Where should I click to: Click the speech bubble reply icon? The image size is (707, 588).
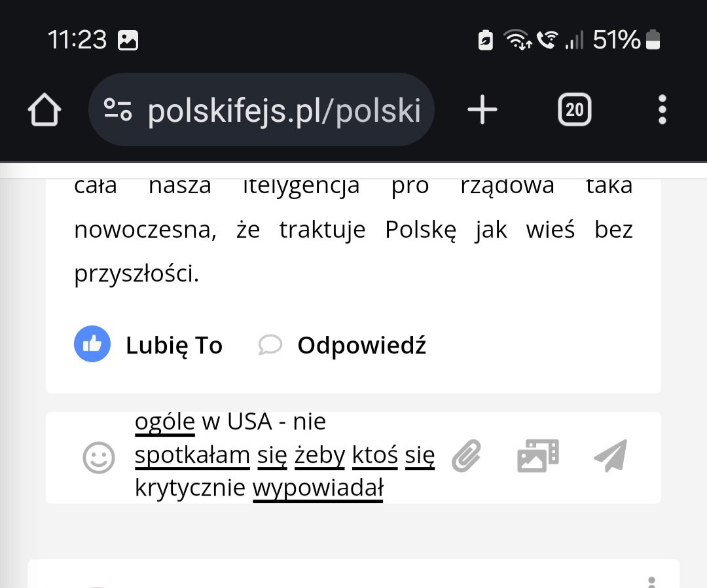point(270,345)
